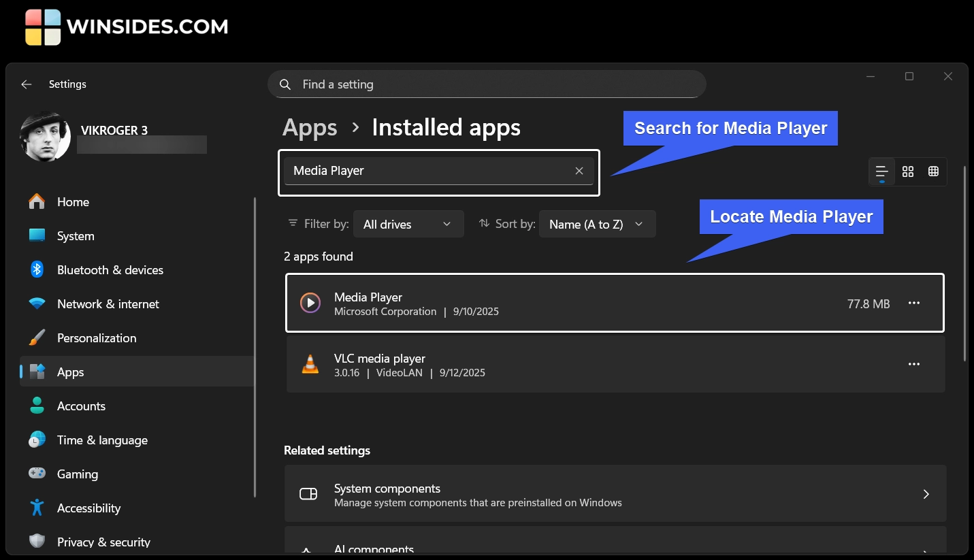Open System components settings
The height and width of the screenshot is (560, 974).
tap(615, 495)
